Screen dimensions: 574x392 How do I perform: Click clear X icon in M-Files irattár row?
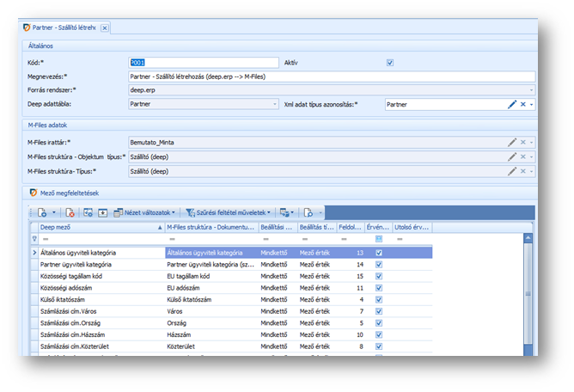522,143
